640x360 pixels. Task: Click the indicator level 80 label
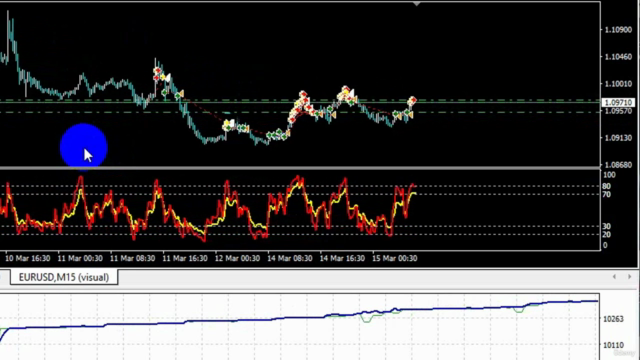[x=607, y=187]
